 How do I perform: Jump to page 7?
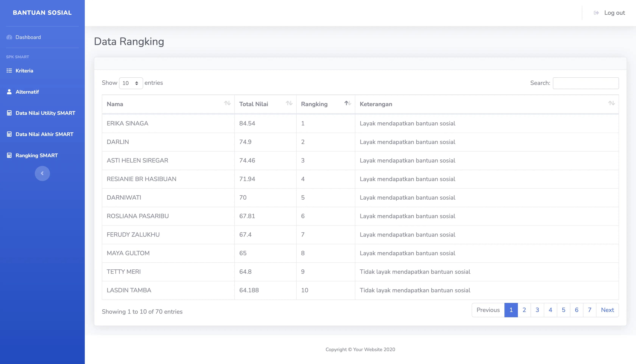589,310
